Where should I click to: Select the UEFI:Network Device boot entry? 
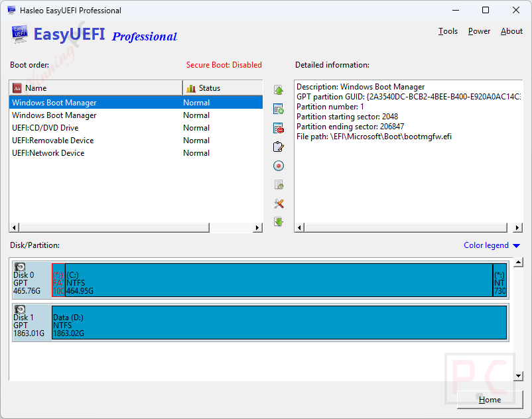pos(136,153)
